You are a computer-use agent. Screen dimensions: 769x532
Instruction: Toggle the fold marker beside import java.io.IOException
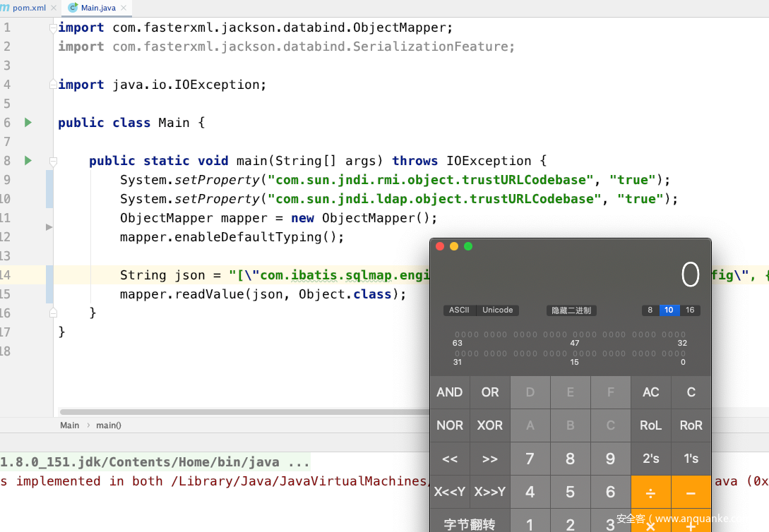point(53,85)
